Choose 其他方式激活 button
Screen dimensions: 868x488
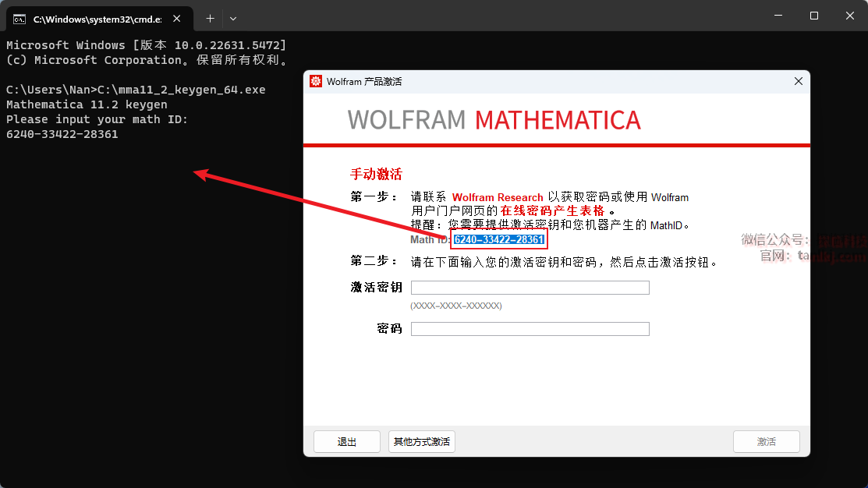[421, 442]
